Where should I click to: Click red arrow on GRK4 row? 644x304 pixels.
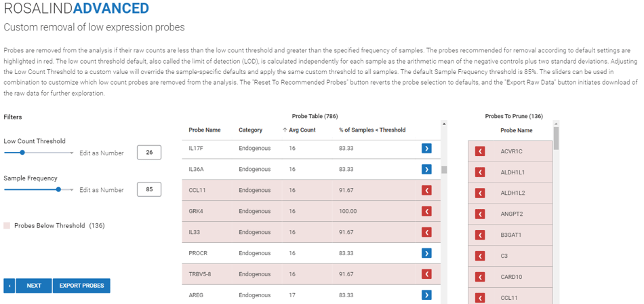pos(426,211)
